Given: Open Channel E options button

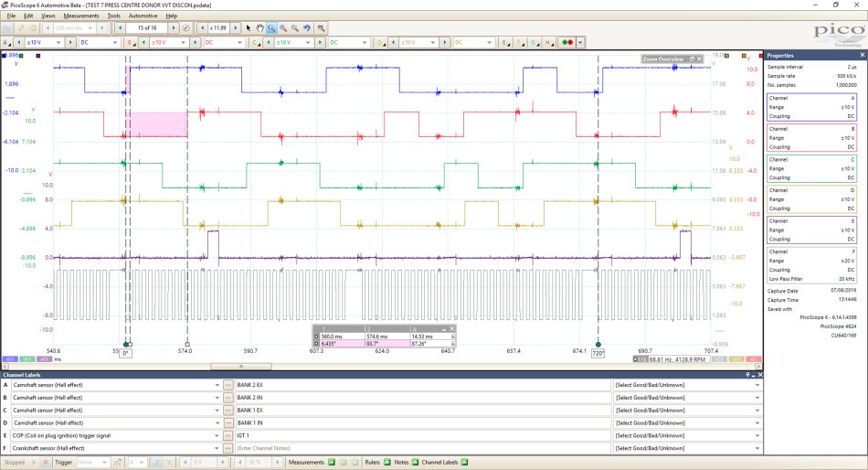Looking at the screenshot, I should pyautogui.click(x=504, y=42).
